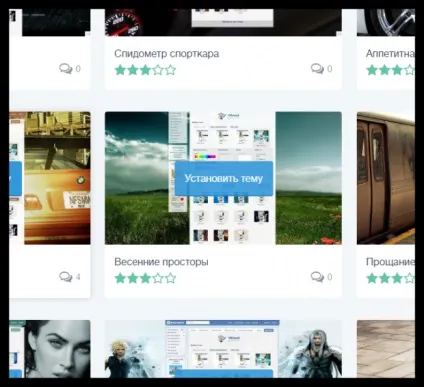Rate Спидометр спорткара two stars
This screenshot has height=387, width=424.
click(133, 70)
